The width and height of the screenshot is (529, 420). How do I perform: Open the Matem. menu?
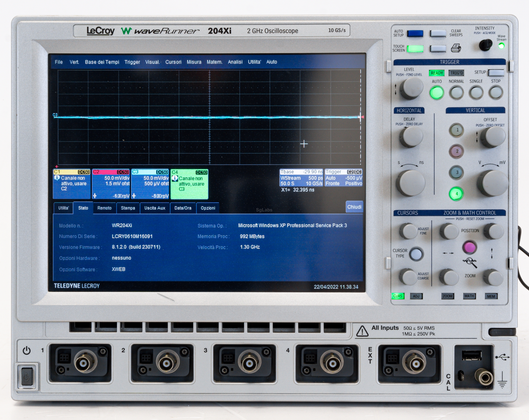click(214, 62)
